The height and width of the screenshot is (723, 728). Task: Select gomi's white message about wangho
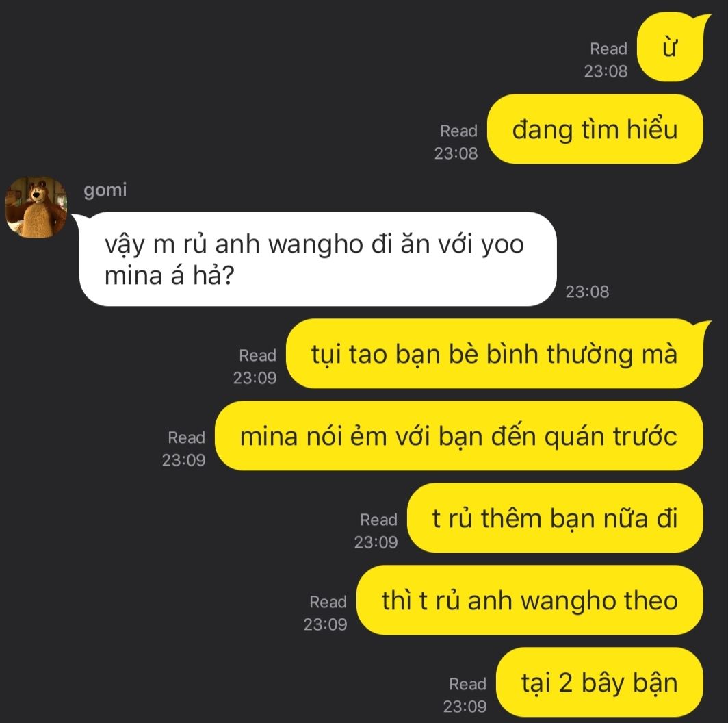tap(318, 259)
